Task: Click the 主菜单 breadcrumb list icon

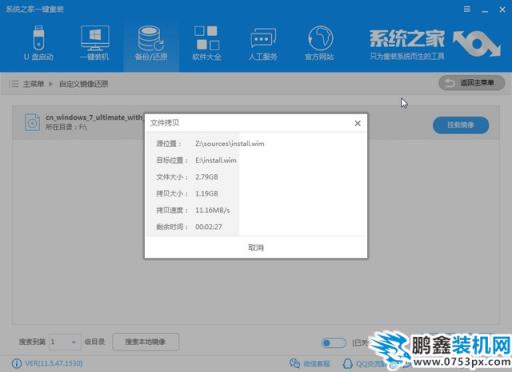Action: click(x=14, y=84)
